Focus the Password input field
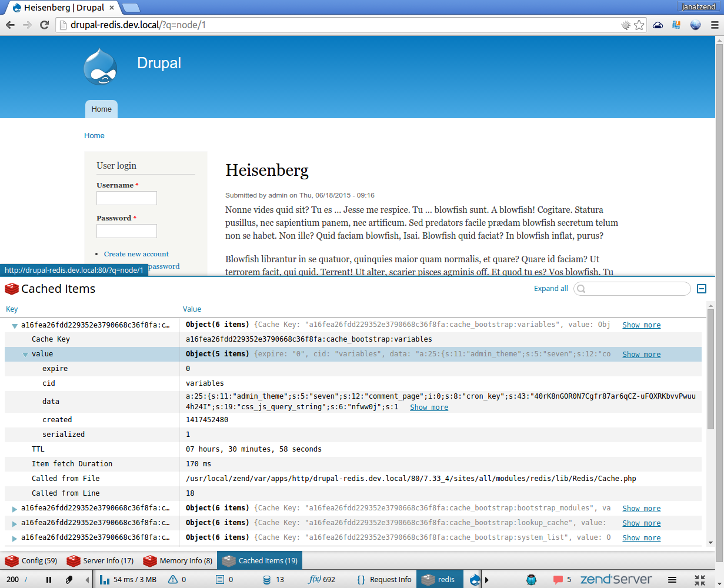Screen dimensions: 724x588 126,231
